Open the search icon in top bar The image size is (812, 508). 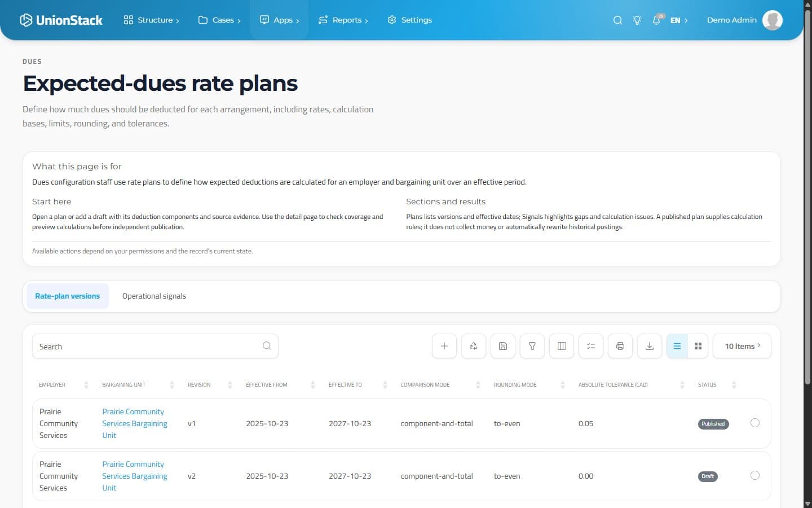pyautogui.click(x=617, y=20)
